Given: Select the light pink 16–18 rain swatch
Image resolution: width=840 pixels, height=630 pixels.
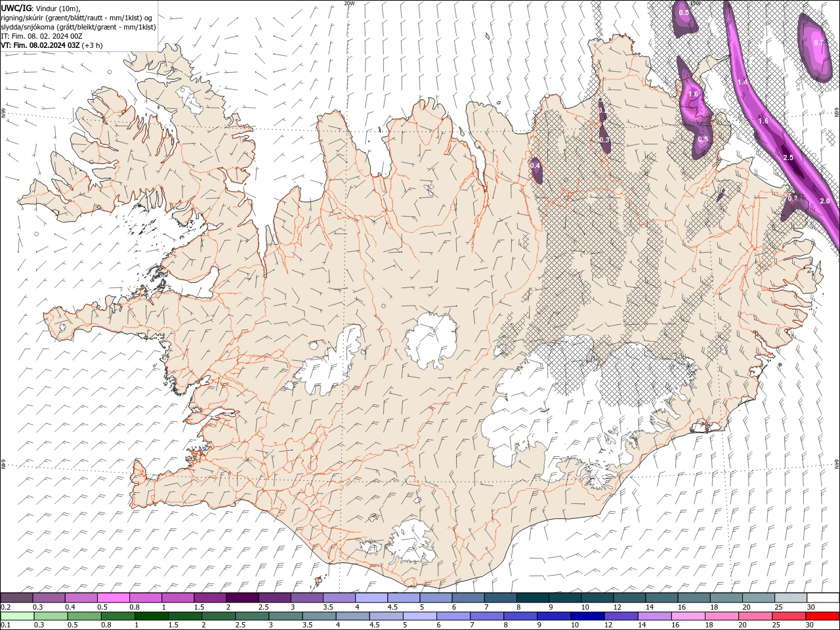Looking at the screenshot, I should [688, 616].
